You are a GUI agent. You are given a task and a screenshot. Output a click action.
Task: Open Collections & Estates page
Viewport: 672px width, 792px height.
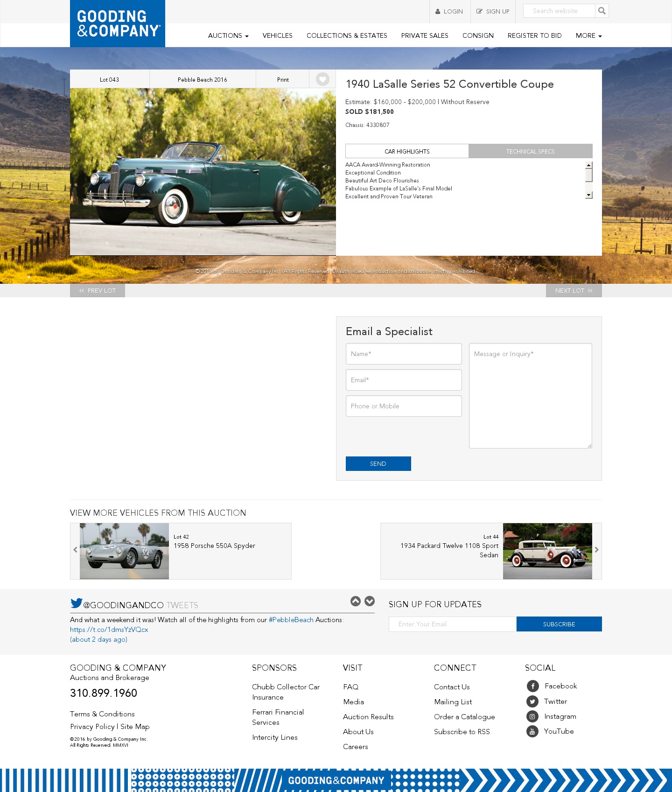coord(347,35)
